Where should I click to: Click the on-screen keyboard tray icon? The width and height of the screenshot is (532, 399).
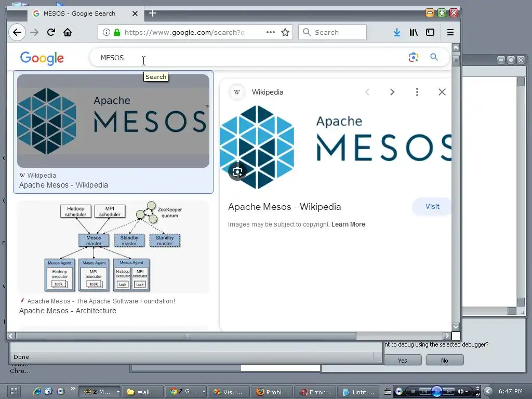(387, 392)
